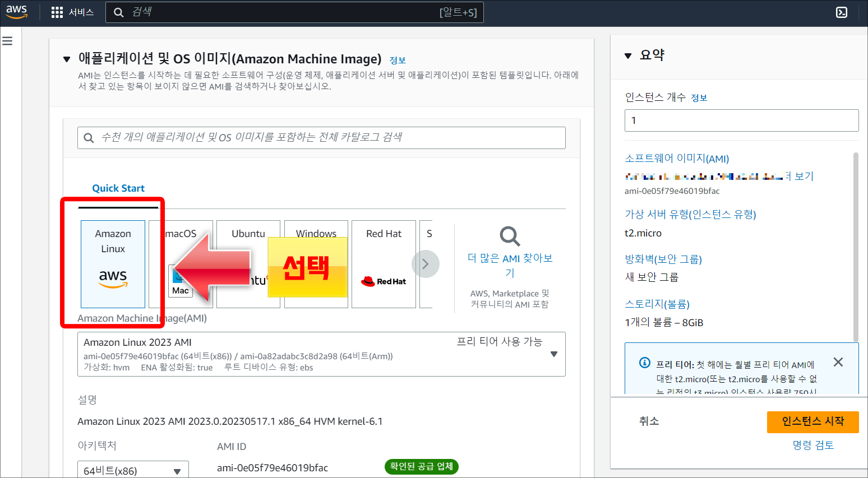Click the t2.micro instance type text
Viewport: 868px width, 478px height.
click(643, 233)
